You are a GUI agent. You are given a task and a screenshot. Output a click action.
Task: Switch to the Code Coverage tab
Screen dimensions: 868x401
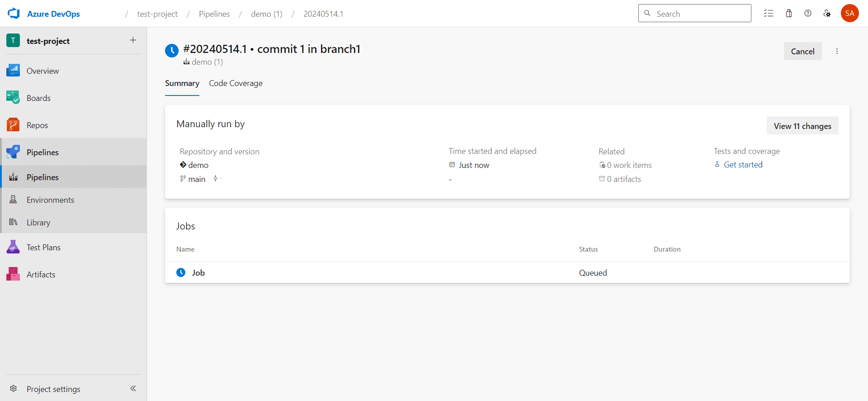236,83
